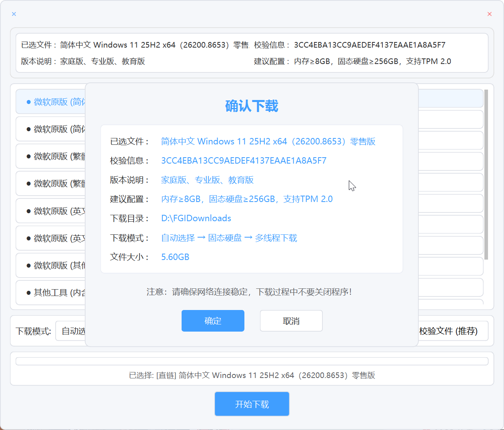The height and width of the screenshot is (430, 504).
Task: Select the 其他工具 list row
Action: [x=51, y=292]
